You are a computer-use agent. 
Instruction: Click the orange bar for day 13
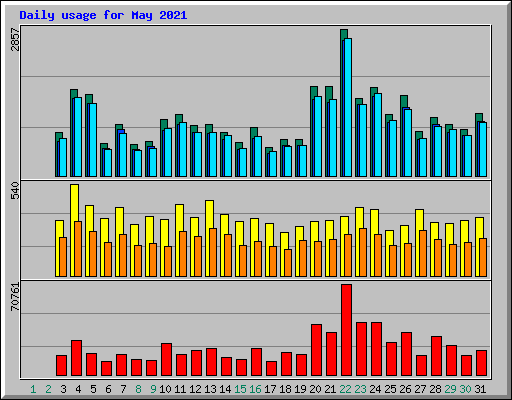pyautogui.click(x=213, y=252)
